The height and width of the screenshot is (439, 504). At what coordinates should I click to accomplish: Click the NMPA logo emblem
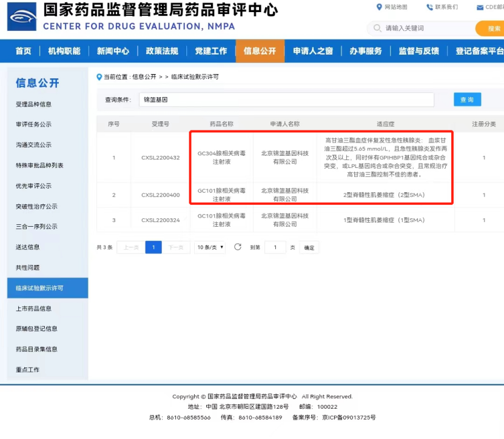[22, 16]
